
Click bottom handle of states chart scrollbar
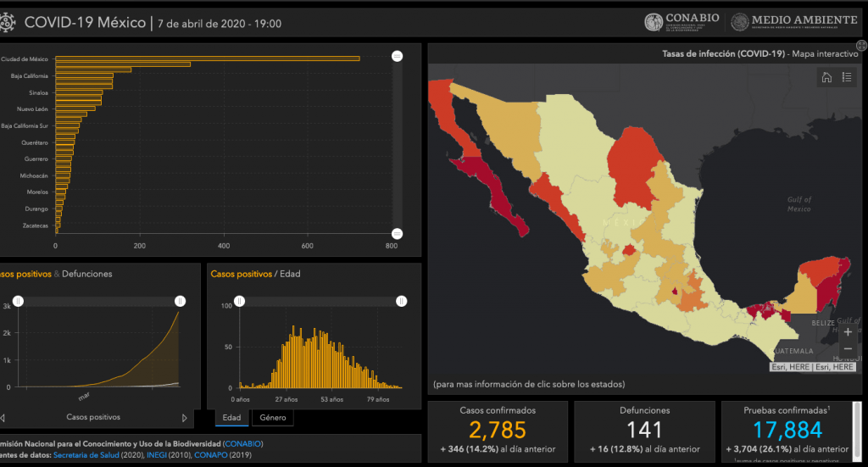pyautogui.click(x=398, y=234)
